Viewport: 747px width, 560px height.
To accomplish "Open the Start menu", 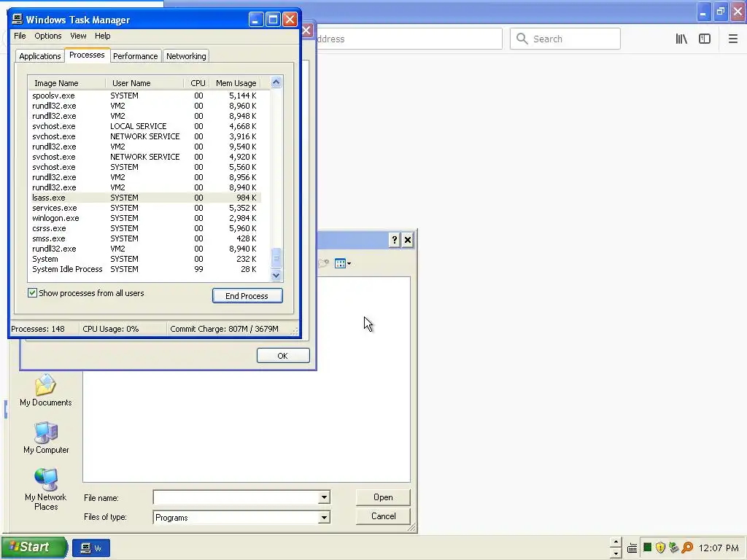I will coord(34,547).
